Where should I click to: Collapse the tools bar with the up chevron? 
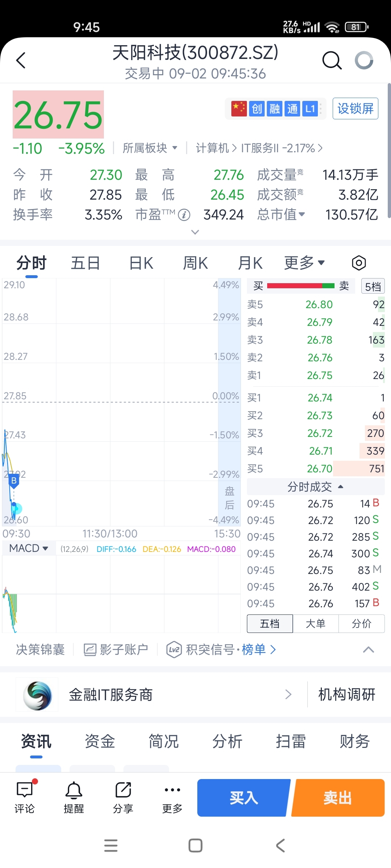tap(369, 650)
